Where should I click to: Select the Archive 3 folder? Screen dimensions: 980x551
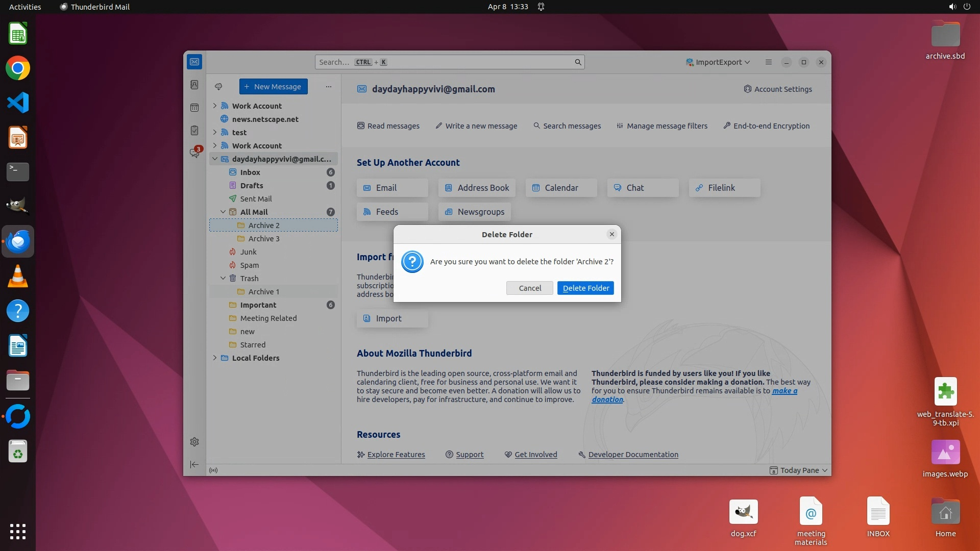(264, 239)
